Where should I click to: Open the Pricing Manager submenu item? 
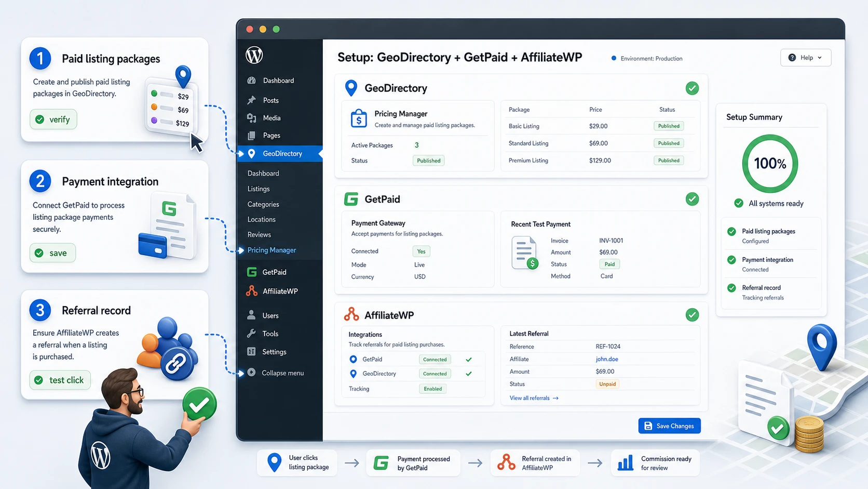(272, 250)
